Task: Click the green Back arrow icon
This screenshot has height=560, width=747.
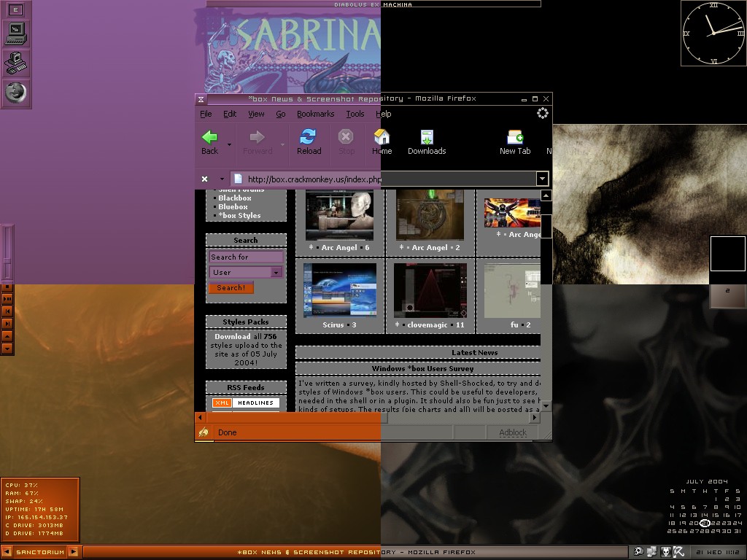Action: click(210, 137)
